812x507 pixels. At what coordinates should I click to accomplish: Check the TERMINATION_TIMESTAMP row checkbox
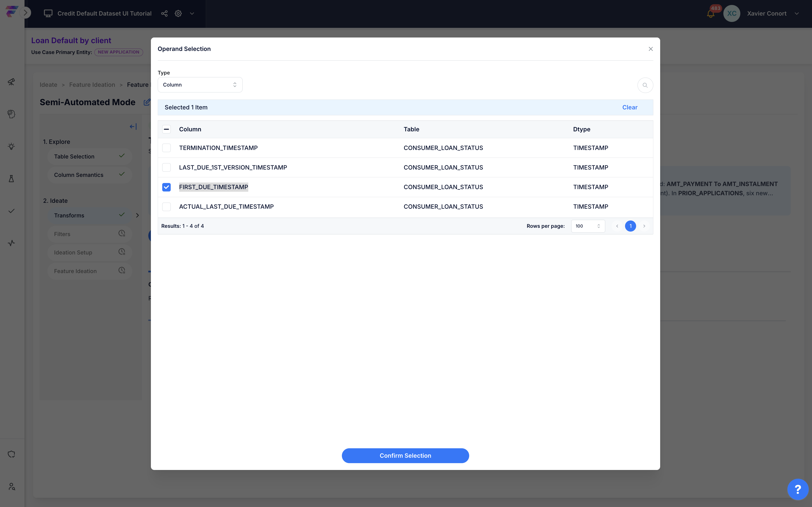point(166,148)
